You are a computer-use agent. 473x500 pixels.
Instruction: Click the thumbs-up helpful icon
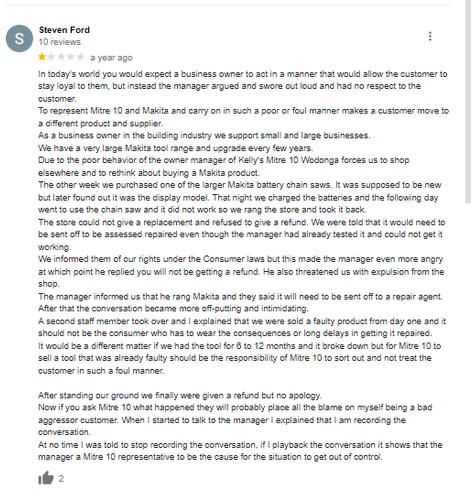pyautogui.click(x=46, y=478)
